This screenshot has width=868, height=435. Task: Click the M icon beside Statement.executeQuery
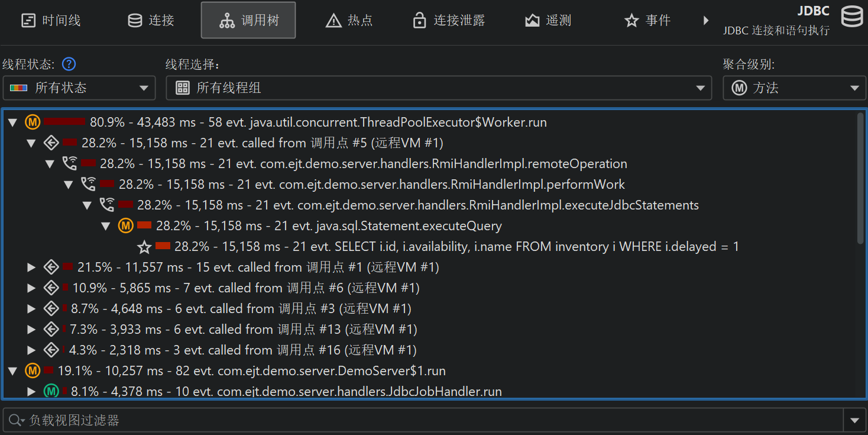[125, 226]
